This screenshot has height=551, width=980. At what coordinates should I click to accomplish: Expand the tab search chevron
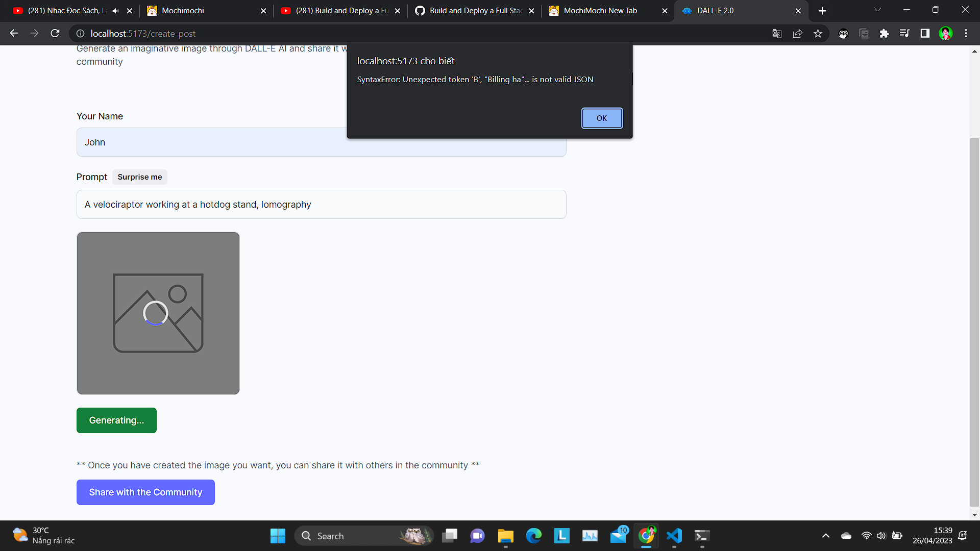tap(877, 10)
